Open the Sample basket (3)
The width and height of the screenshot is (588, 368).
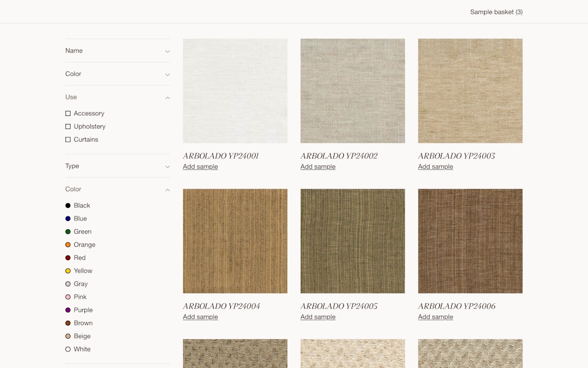click(496, 12)
